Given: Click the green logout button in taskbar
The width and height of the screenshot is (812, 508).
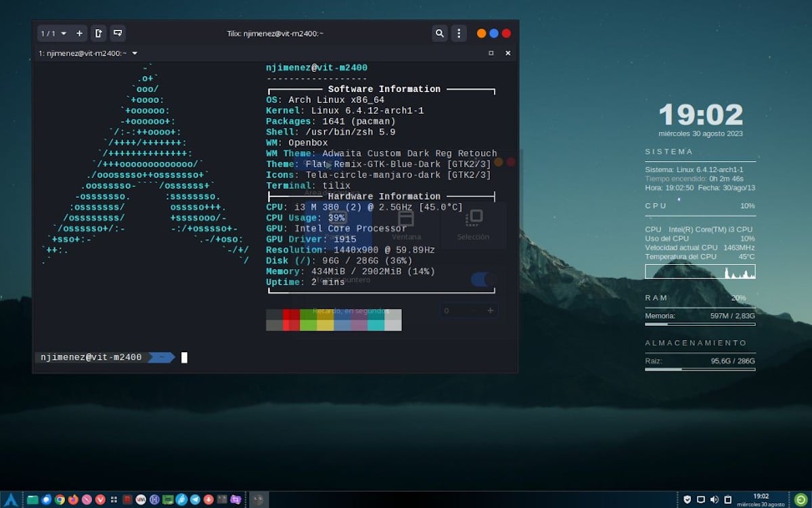Looking at the screenshot, I should click(x=801, y=500).
